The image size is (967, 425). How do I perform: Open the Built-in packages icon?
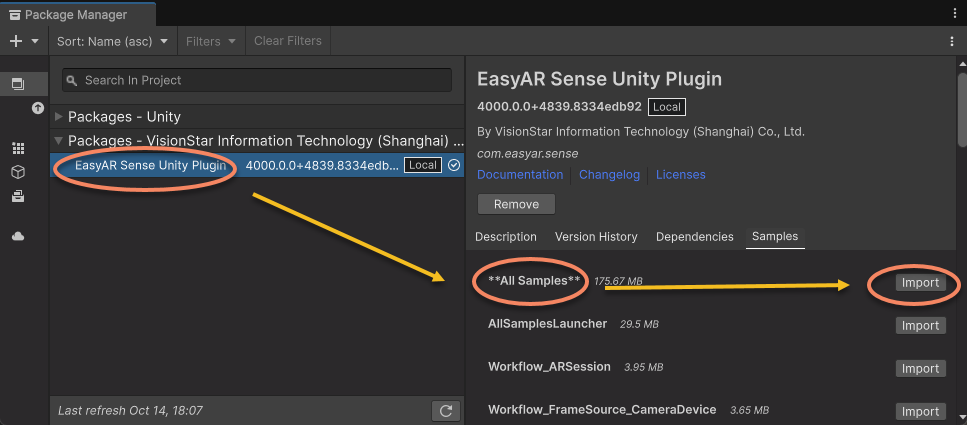(18, 196)
